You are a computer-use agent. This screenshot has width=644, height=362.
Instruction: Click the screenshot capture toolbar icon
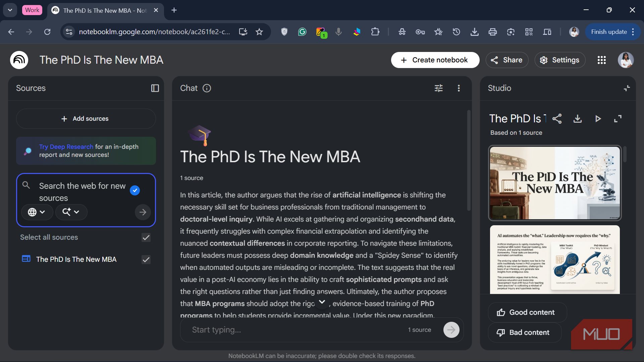(x=511, y=32)
